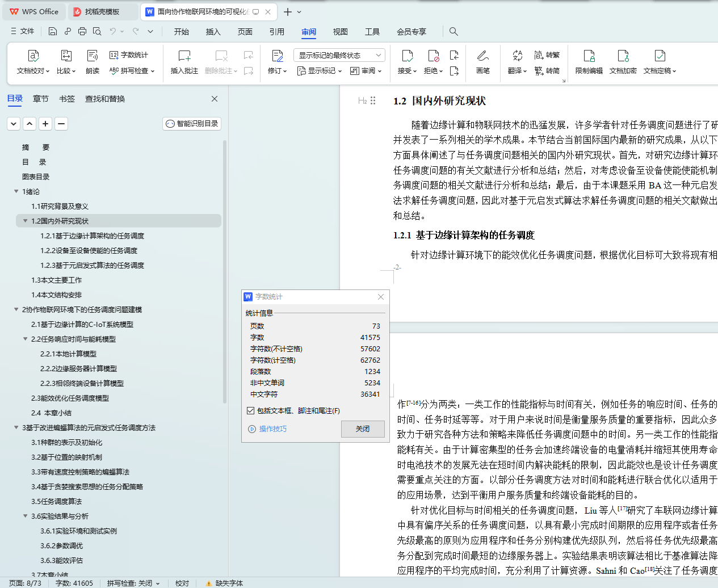Open the 显示标记 dropdown
The height and width of the screenshot is (588, 718).
pyautogui.click(x=320, y=71)
